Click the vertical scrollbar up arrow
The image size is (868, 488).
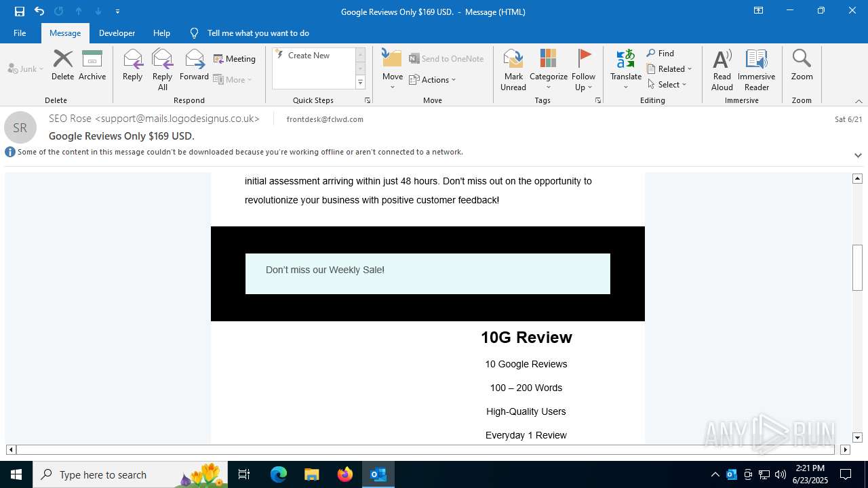[x=857, y=178]
